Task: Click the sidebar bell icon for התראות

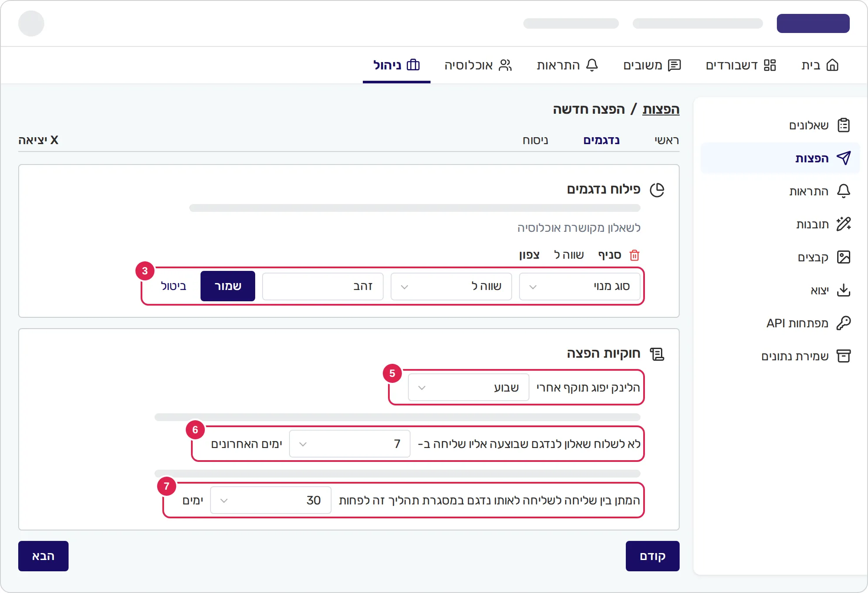Action: click(x=844, y=191)
